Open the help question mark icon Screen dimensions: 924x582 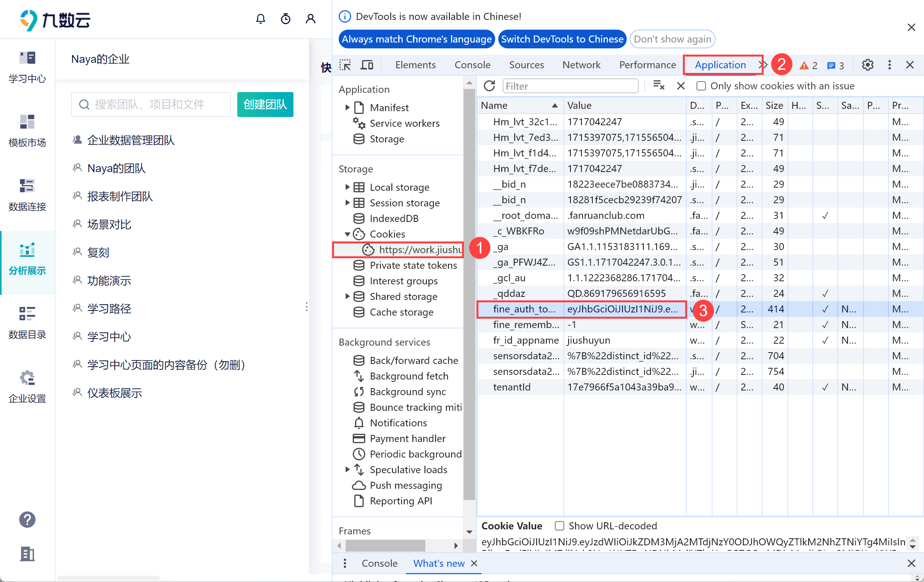point(27,520)
